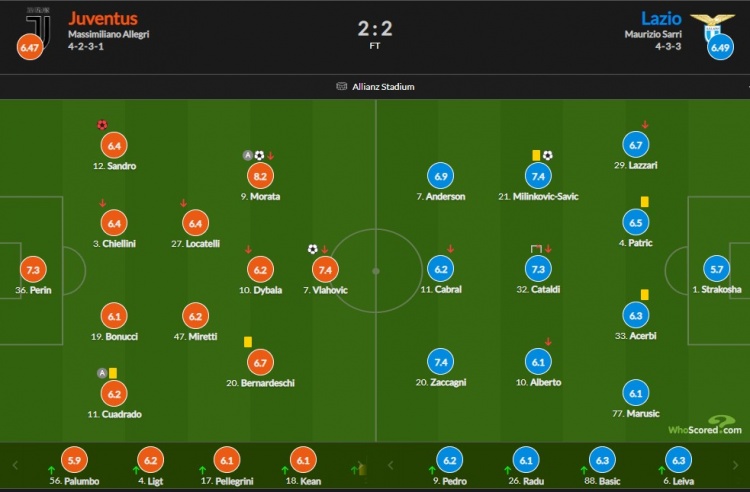Show next Lazio substitutes arrow
Screen dimensions: 750x492
coord(735,465)
